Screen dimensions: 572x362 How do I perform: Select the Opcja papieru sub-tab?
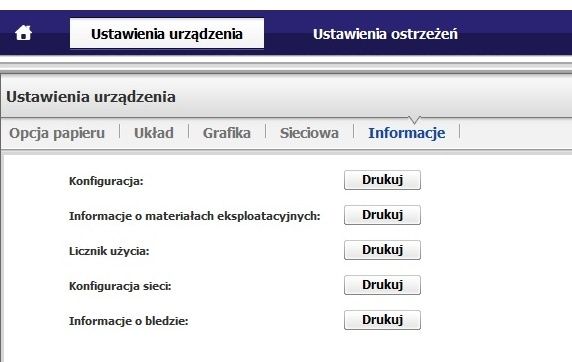point(57,133)
